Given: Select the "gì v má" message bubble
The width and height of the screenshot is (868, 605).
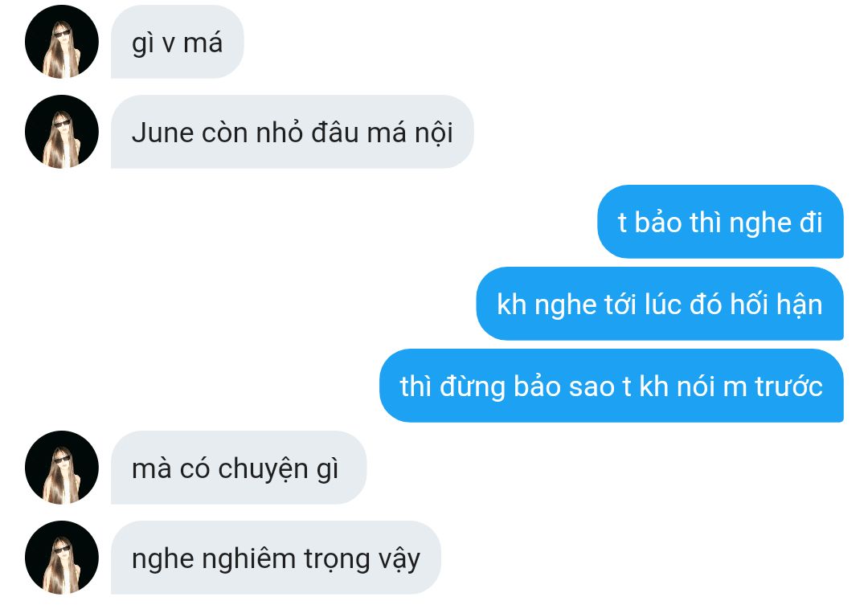Looking at the screenshot, I should pos(177,42).
